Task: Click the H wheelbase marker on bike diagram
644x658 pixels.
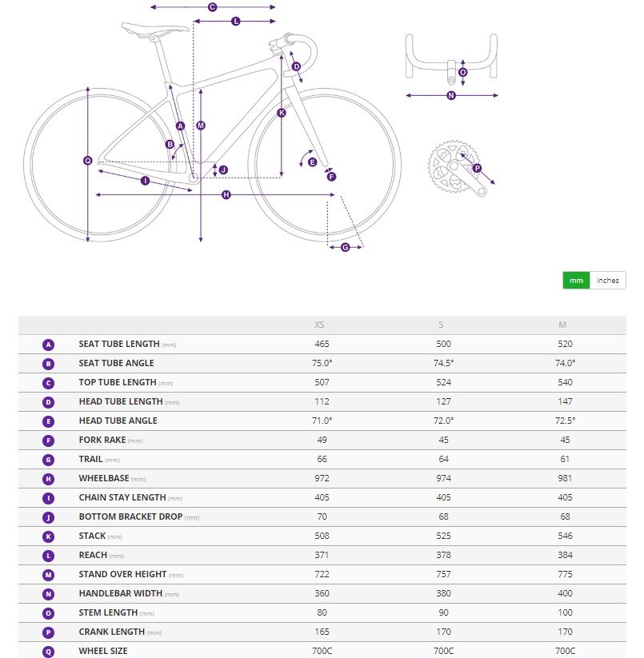Action: 226,195
